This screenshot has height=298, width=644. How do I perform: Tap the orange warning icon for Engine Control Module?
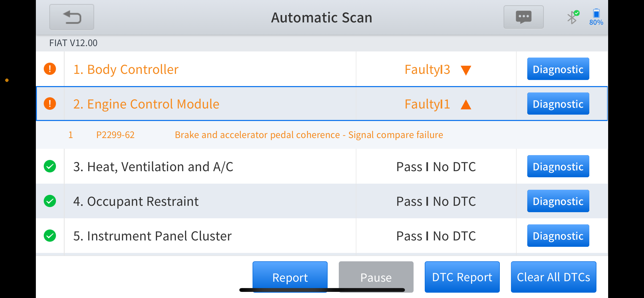[50, 104]
